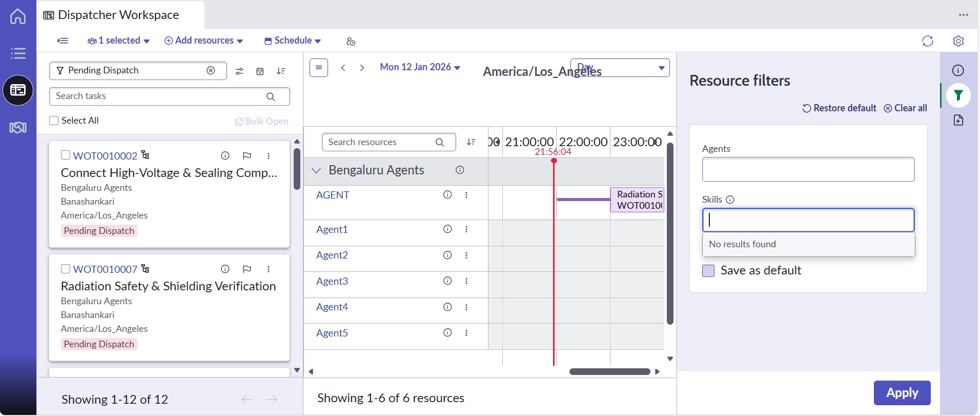
Task: Go to next day
Action: [362, 68]
